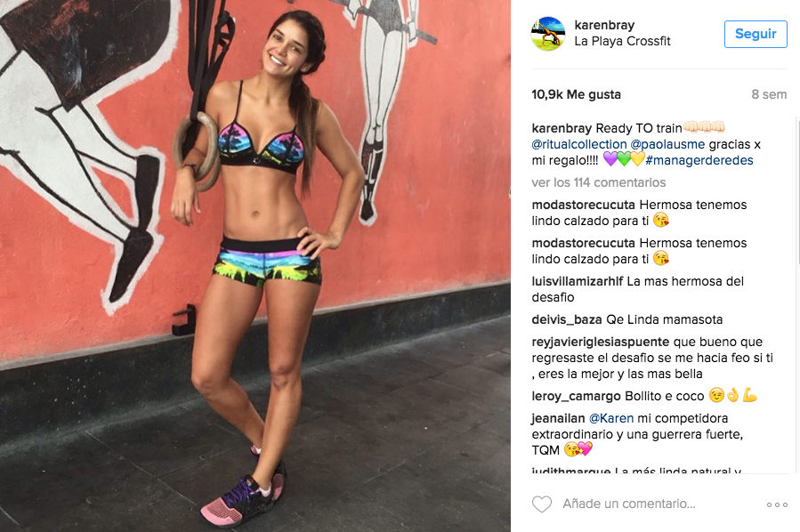Open reyjavieriglesiaspuente commenter profile
The image size is (800, 532).
601,342
